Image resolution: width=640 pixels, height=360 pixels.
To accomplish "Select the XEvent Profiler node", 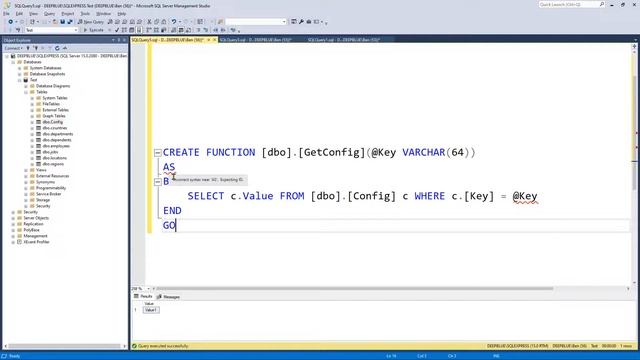I will click(x=36, y=242).
